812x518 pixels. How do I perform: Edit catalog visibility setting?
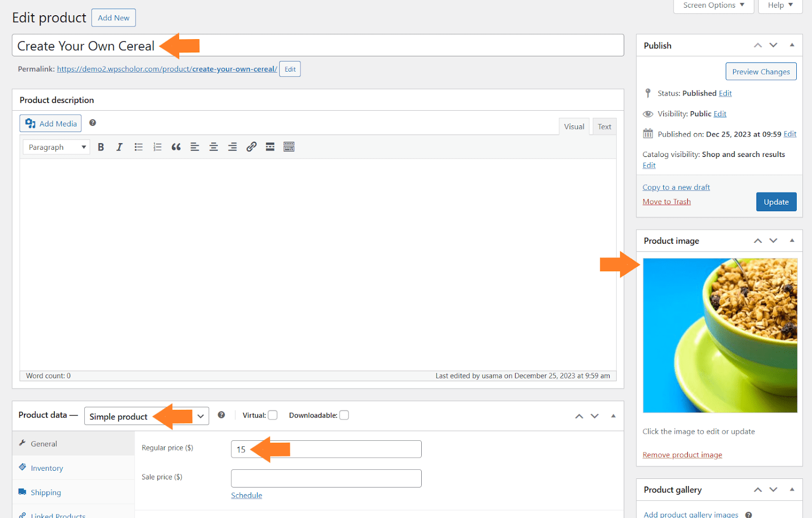tap(649, 166)
